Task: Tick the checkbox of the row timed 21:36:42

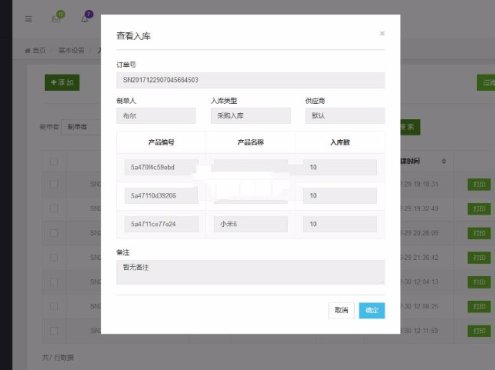Action: [54, 258]
